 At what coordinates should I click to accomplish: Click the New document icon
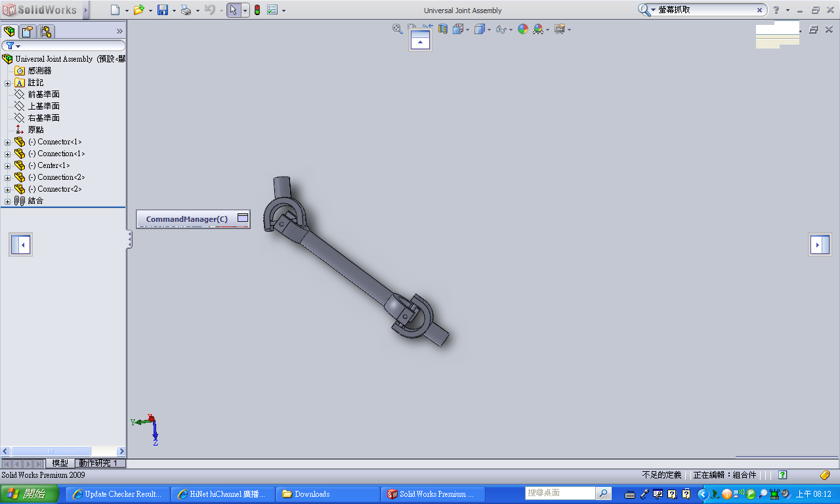pyautogui.click(x=115, y=10)
